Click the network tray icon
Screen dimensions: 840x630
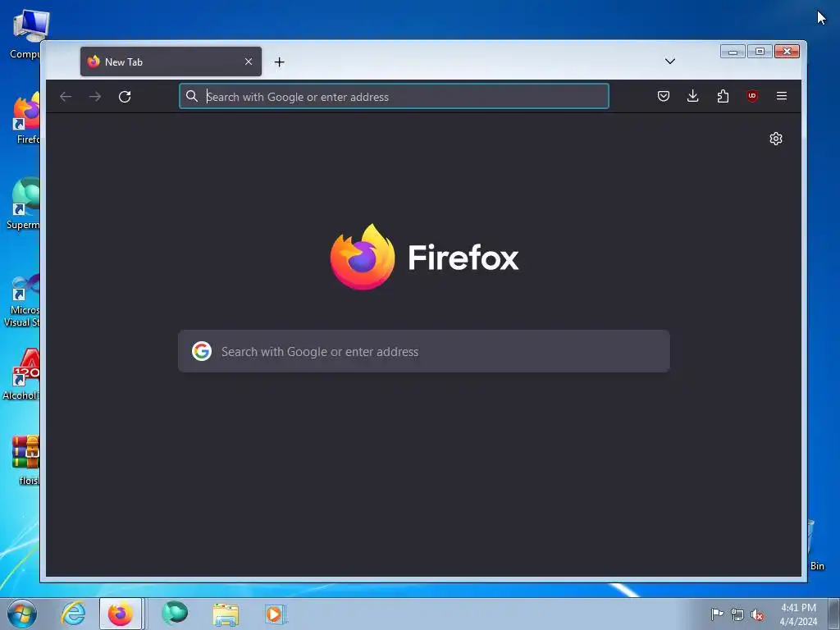(x=737, y=614)
